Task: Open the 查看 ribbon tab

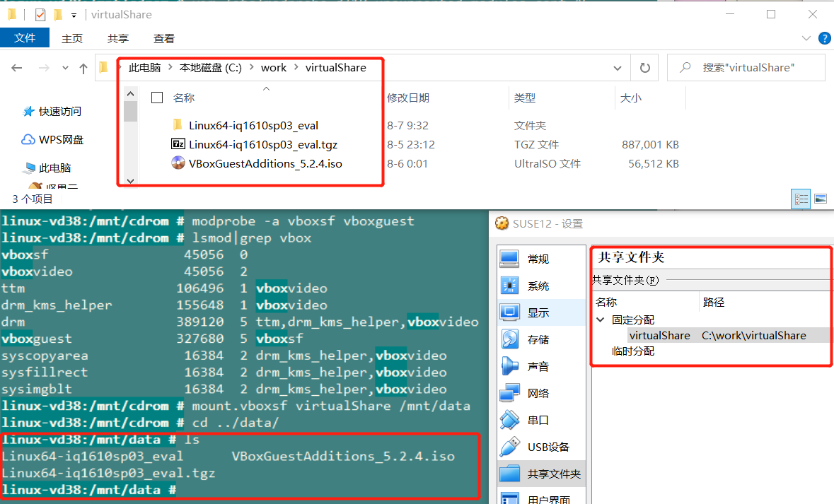Action: click(163, 38)
